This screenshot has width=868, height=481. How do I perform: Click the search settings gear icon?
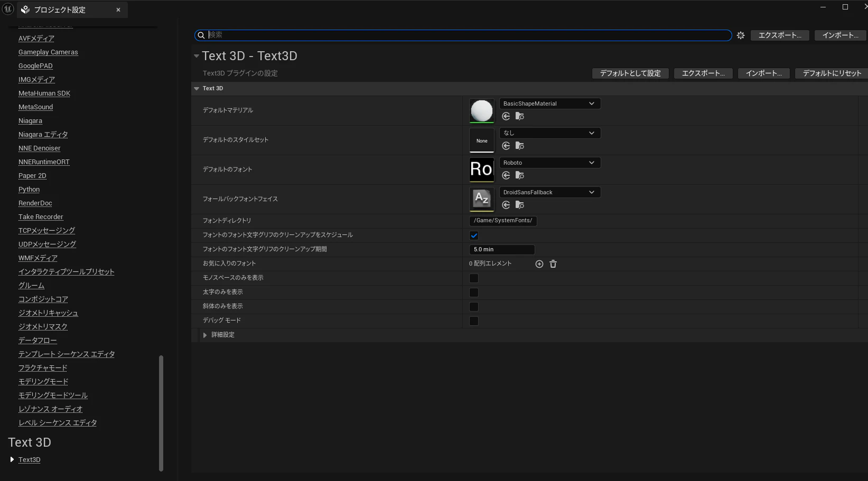coord(741,35)
